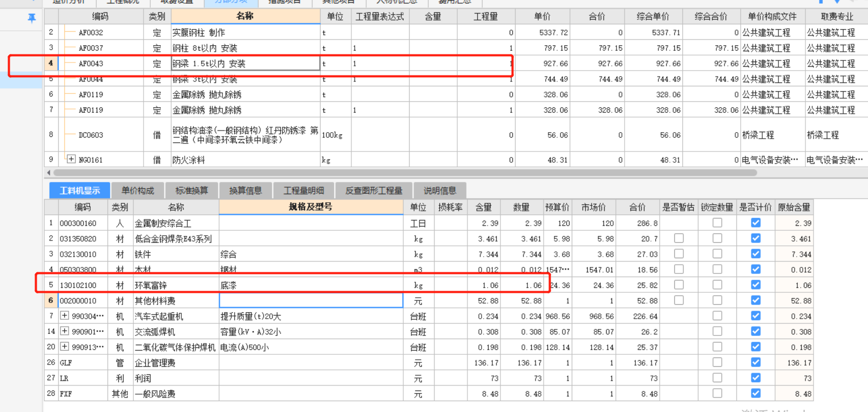The image size is (868, 412).
Task: Toggle 是否暂估 checkbox for 低合金钢焊条E43系列
Action: [679, 238]
